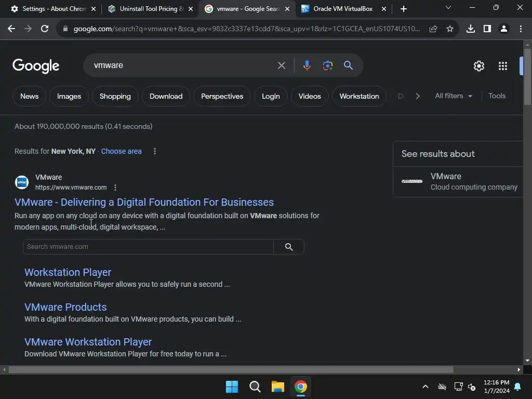
Task: Select the Login filter chip
Action: (271, 96)
